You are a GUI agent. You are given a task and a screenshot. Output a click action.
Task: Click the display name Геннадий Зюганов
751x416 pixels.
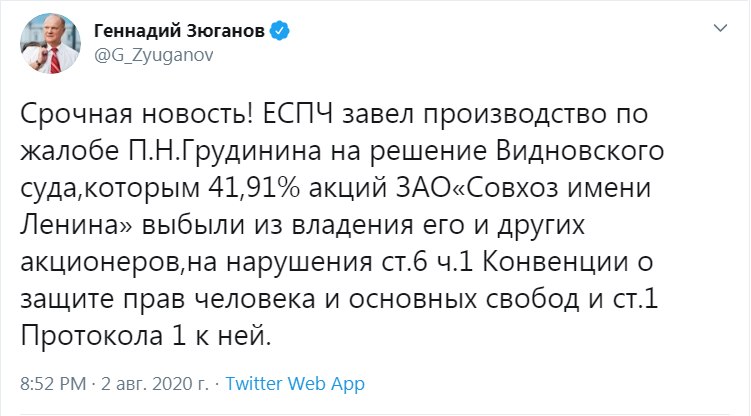180,30
